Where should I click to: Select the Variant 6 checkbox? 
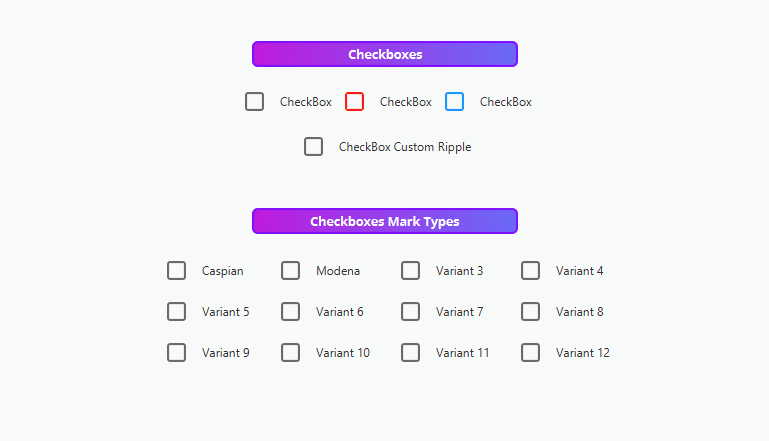pos(291,311)
